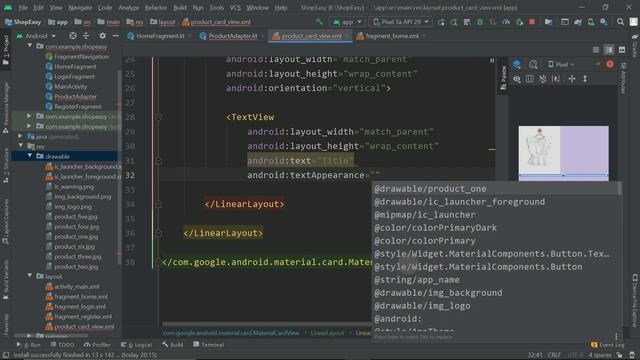The width and height of the screenshot is (640, 360).
Task: Click the collapse all icon in Project panel
Action: coord(86,36)
